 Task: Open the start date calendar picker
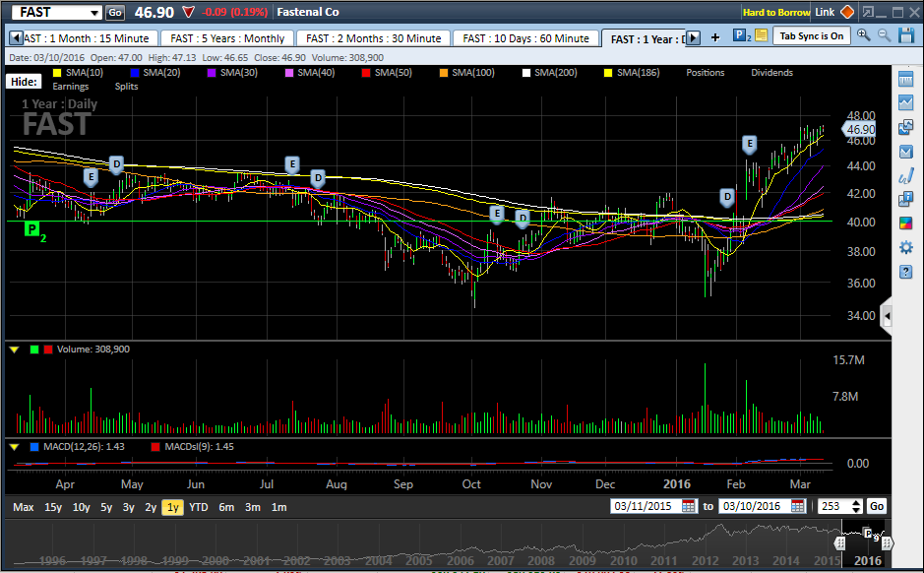click(688, 506)
